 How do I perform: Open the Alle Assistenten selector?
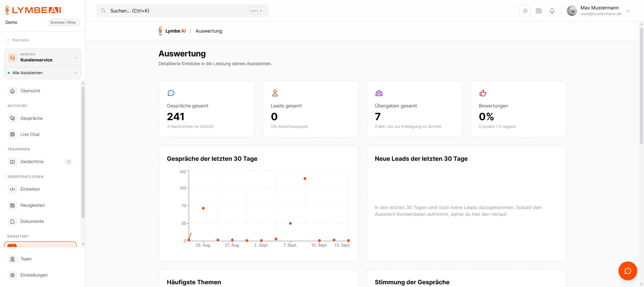[43, 73]
